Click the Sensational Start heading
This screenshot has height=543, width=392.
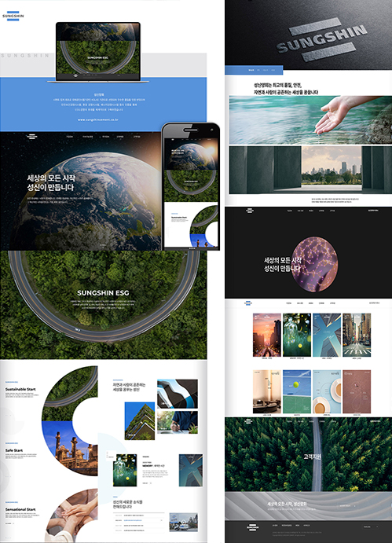pos(20,509)
